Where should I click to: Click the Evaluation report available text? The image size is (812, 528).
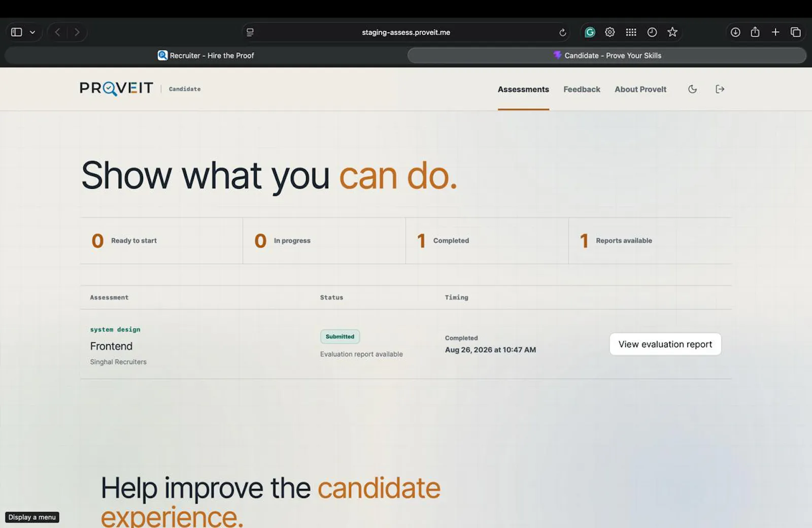click(x=361, y=354)
